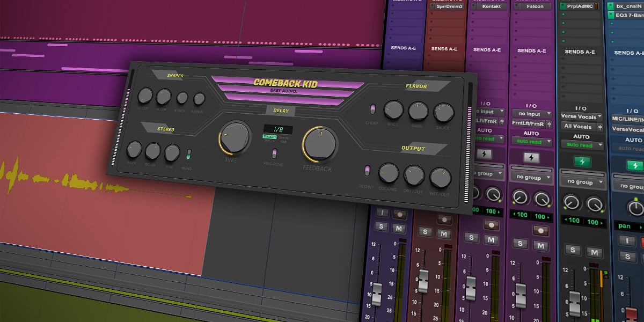644x322 pixels.
Task: Click the Falcon channel volume fader
Action: pyautogui.click(x=521, y=295)
